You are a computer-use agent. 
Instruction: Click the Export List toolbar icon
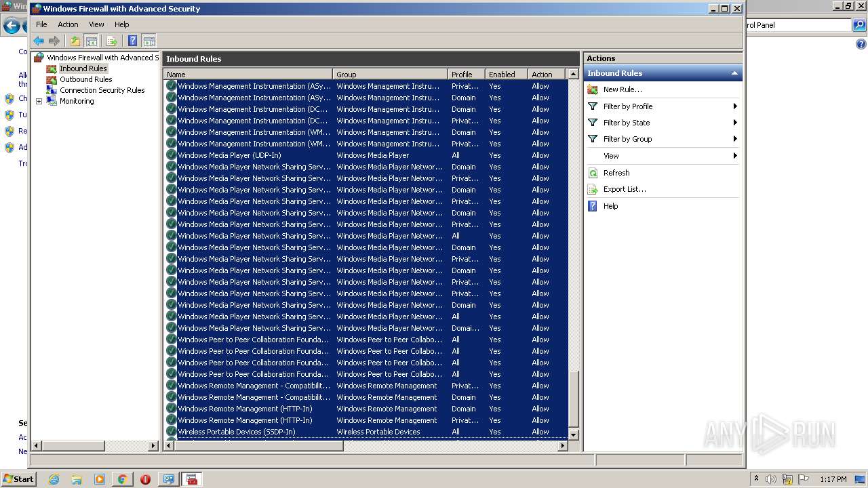[112, 41]
